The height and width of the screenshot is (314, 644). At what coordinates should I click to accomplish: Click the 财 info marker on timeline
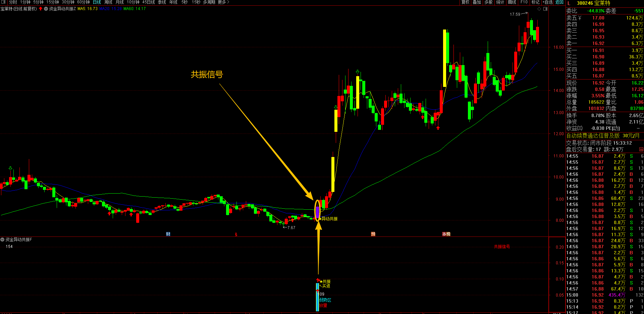coord(168,234)
